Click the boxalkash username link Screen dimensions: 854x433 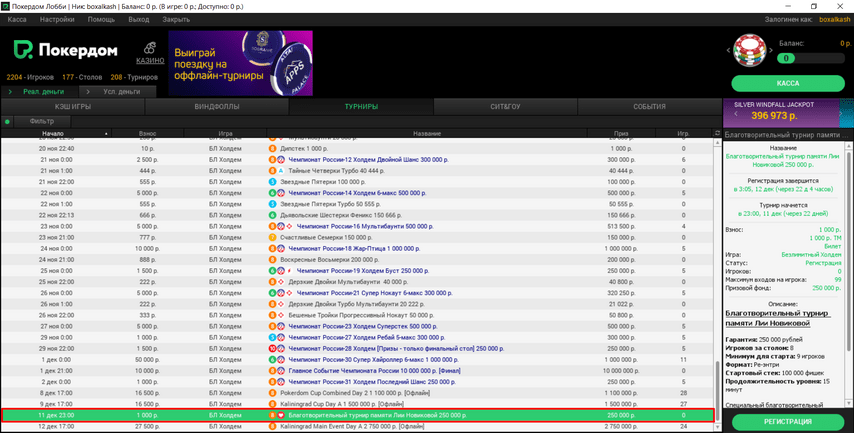point(834,19)
